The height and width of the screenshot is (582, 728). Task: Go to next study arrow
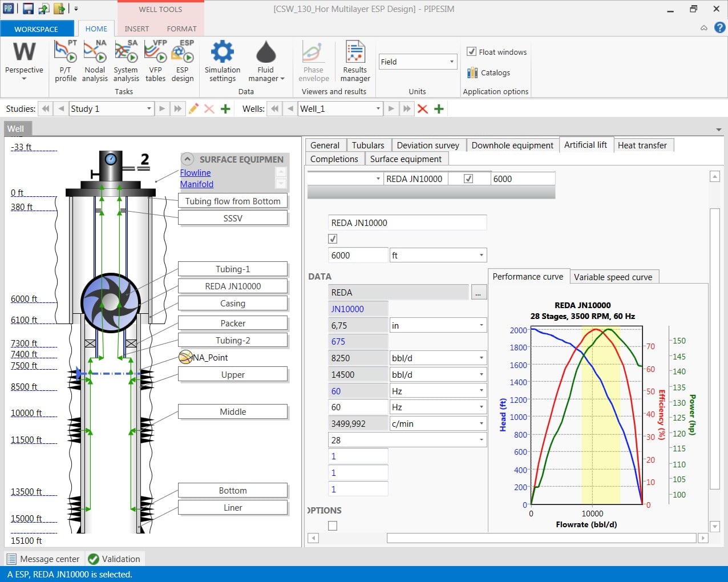point(163,108)
